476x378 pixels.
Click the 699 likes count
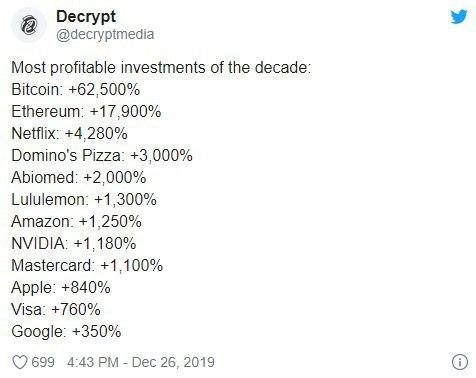[x=43, y=362]
